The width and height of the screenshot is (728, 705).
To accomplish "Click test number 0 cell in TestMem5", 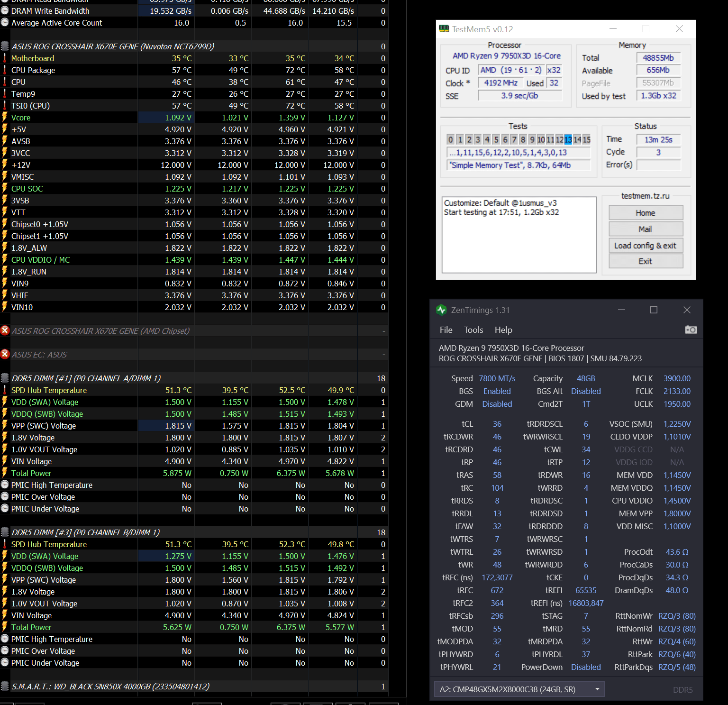I will tap(451, 139).
